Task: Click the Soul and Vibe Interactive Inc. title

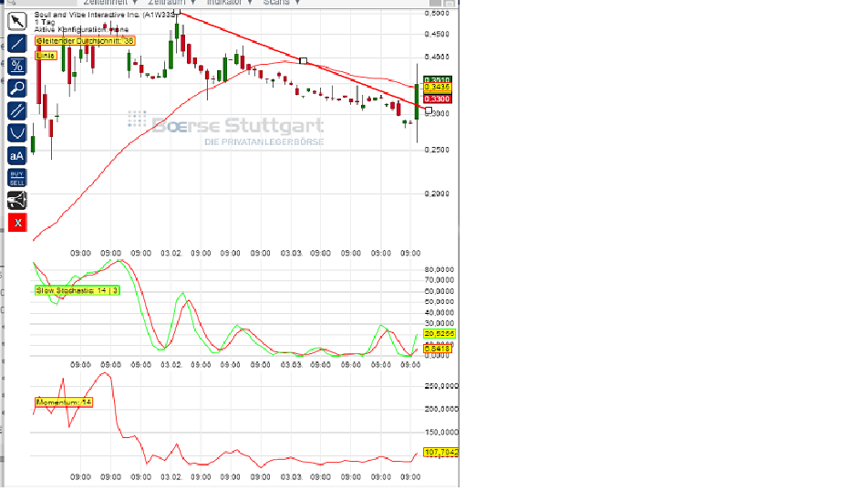Action: coord(104,15)
